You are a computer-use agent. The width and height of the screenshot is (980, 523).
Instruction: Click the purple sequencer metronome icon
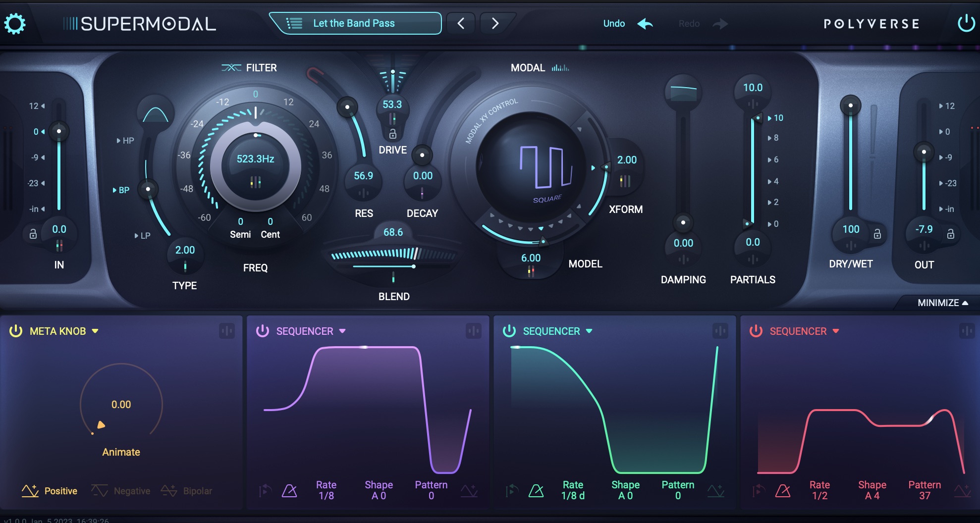pos(289,491)
